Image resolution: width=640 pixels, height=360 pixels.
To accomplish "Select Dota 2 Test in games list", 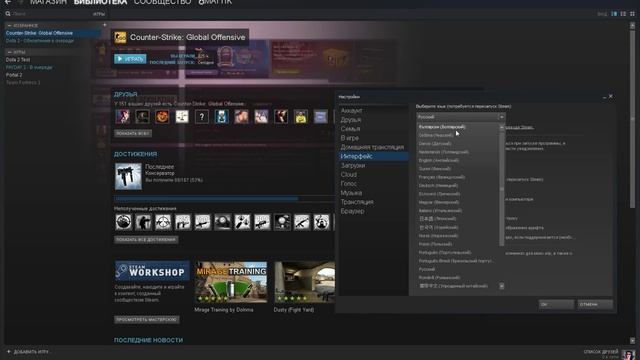I will 18,60.
